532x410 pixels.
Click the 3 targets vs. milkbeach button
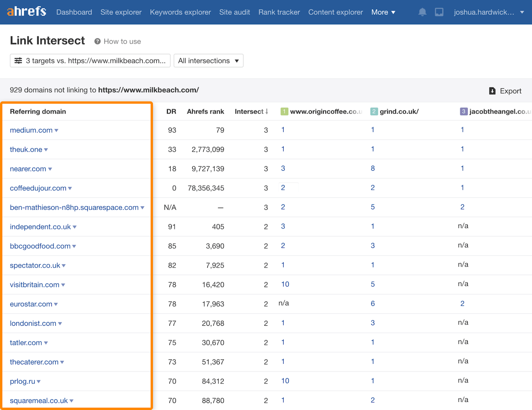pos(90,61)
